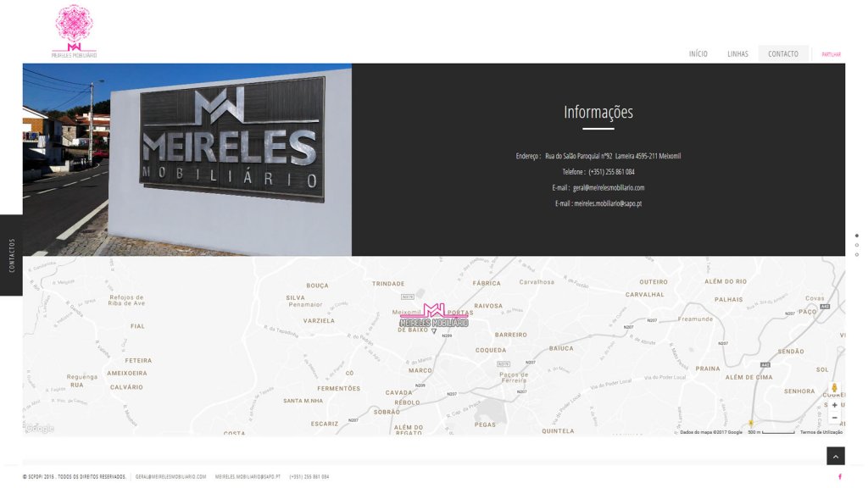Open the Facebook icon in footer
This screenshot has width=868, height=488.
coord(840,476)
